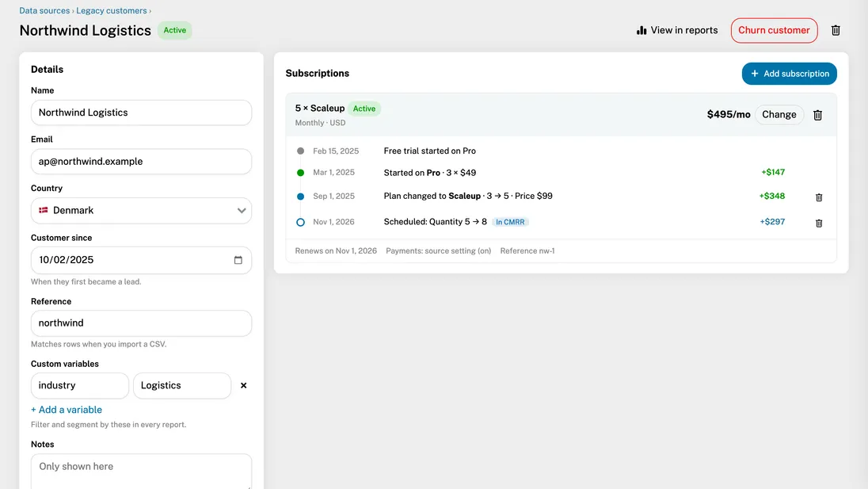Click 'Plan changed to Scaleup' entry
The image size is (868, 489).
(468, 196)
